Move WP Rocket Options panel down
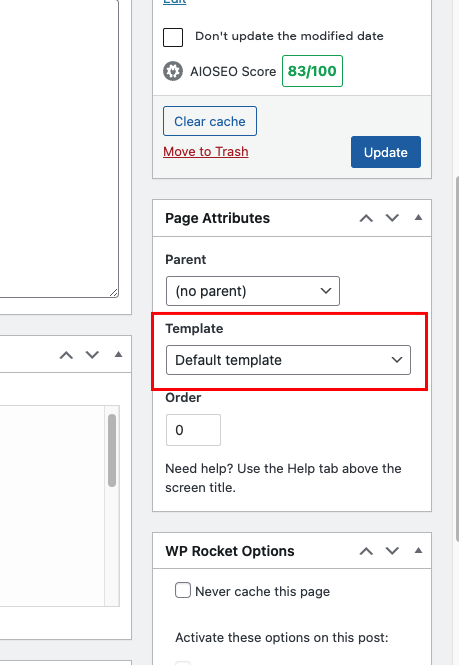459x665 pixels. click(x=392, y=551)
